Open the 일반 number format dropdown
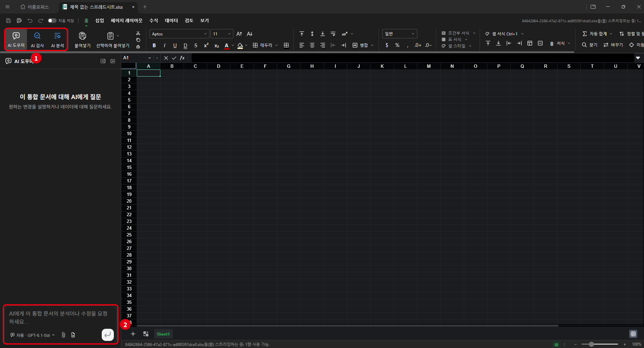This screenshot has width=644, height=348. [x=400, y=34]
